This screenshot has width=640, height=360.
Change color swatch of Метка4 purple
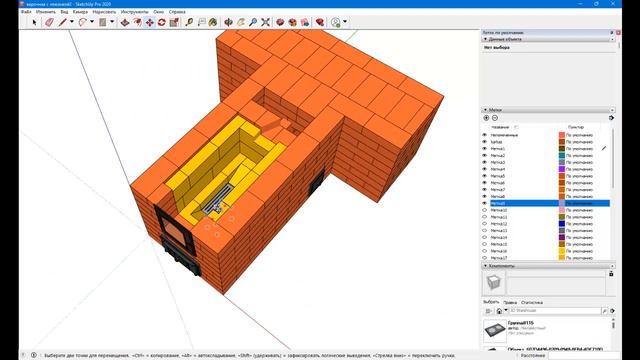tap(562, 169)
